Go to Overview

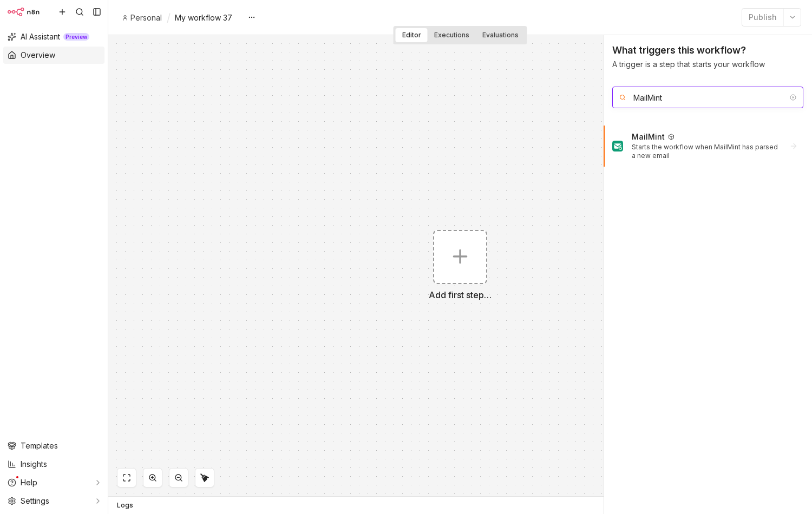point(54,55)
